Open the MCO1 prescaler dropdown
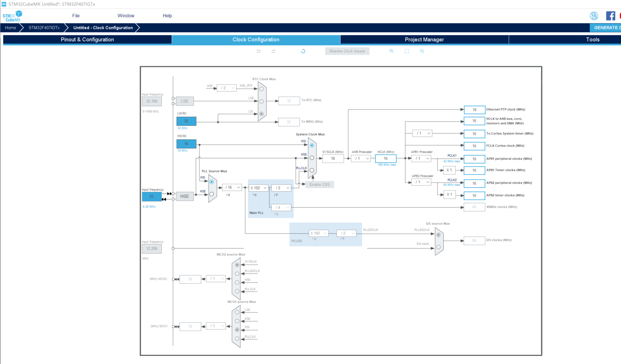Image resolution: width=621 pixels, height=364 pixels. click(x=216, y=326)
